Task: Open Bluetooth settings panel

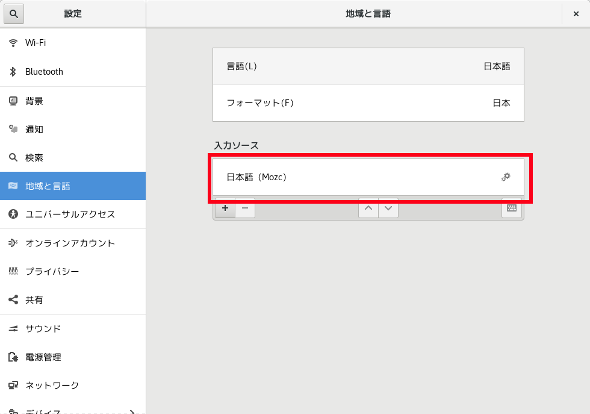Action: [x=73, y=72]
